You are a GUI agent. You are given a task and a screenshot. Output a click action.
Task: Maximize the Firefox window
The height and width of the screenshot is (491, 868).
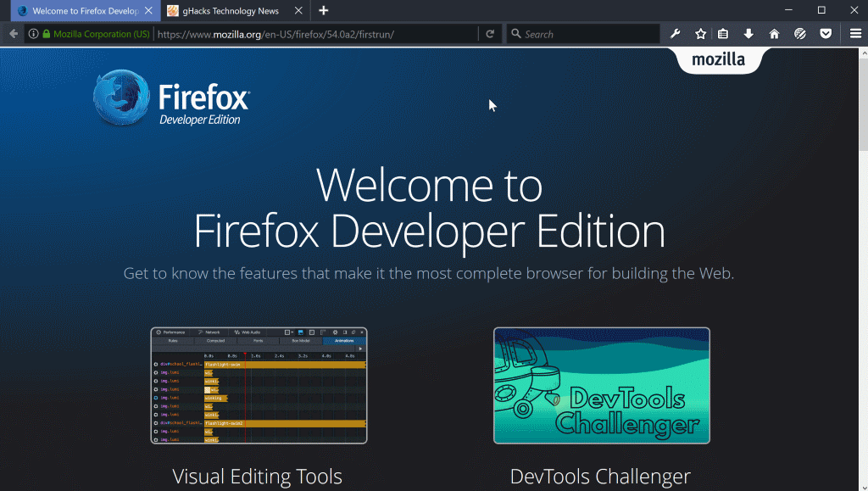[x=821, y=10]
